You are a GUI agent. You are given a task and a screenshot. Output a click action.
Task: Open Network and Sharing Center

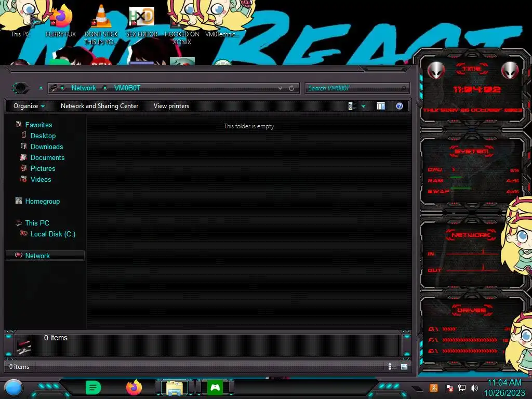(99, 106)
